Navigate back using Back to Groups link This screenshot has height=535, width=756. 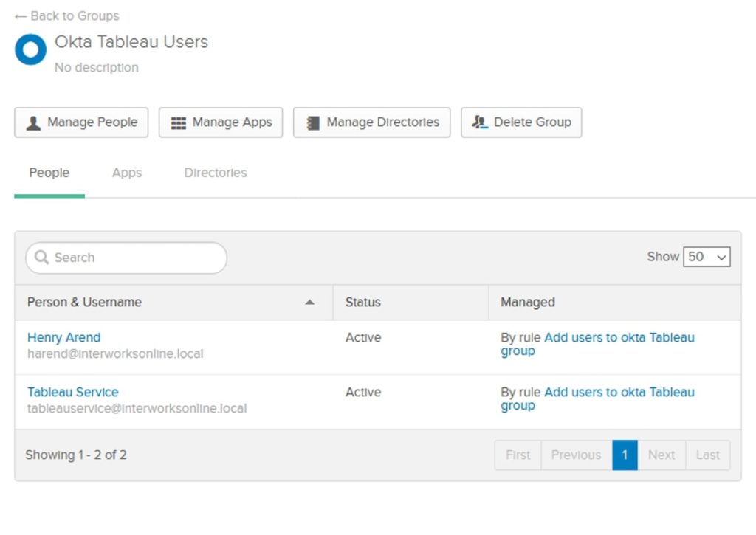coord(74,15)
